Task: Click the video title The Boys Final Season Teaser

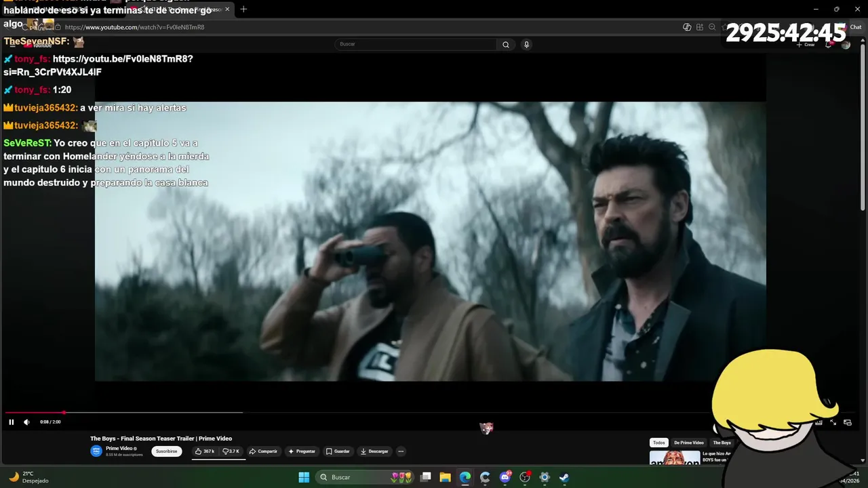Action: [161, 439]
